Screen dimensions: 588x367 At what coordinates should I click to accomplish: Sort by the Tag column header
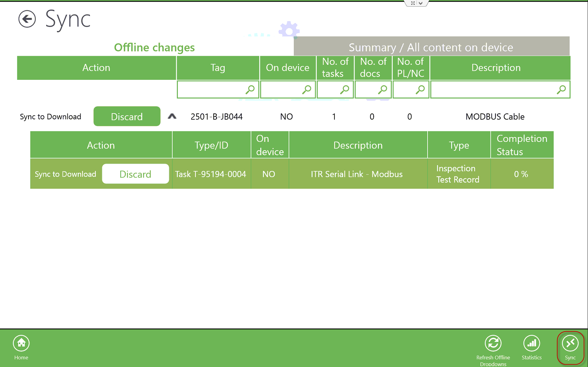218,68
